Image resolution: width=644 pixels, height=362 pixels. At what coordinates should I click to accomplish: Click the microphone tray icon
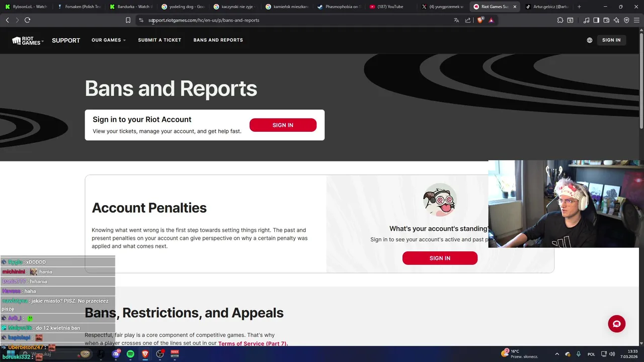pyautogui.click(x=579, y=354)
